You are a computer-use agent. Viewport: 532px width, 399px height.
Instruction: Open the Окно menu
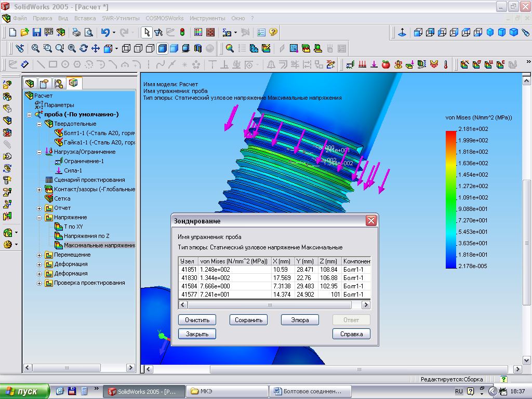coord(238,18)
